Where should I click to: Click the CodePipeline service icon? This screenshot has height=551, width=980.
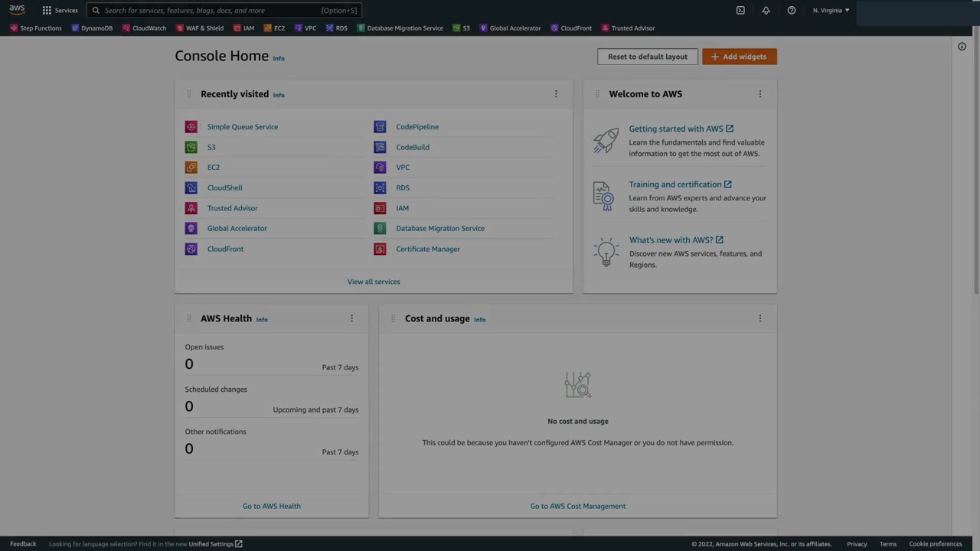pos(380,127)
